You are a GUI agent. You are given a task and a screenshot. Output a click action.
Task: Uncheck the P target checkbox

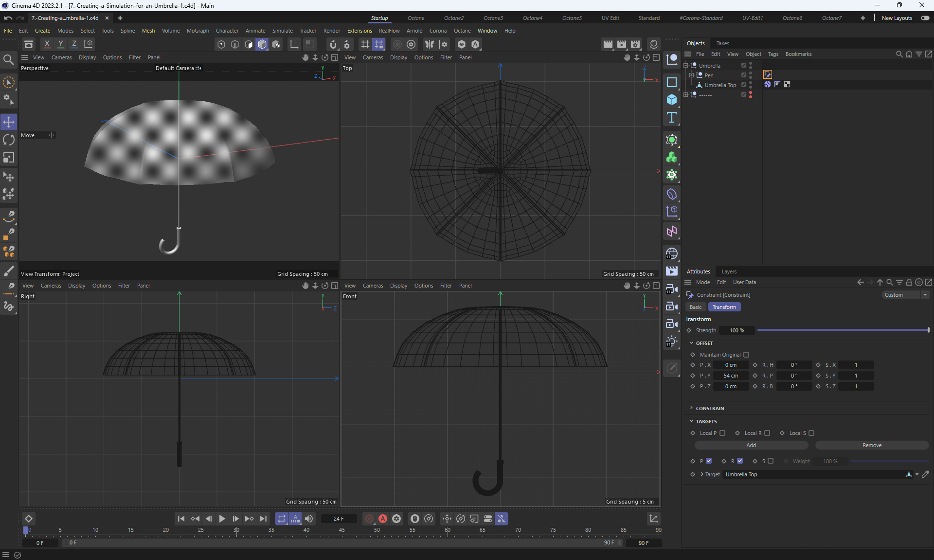(709, 461)
